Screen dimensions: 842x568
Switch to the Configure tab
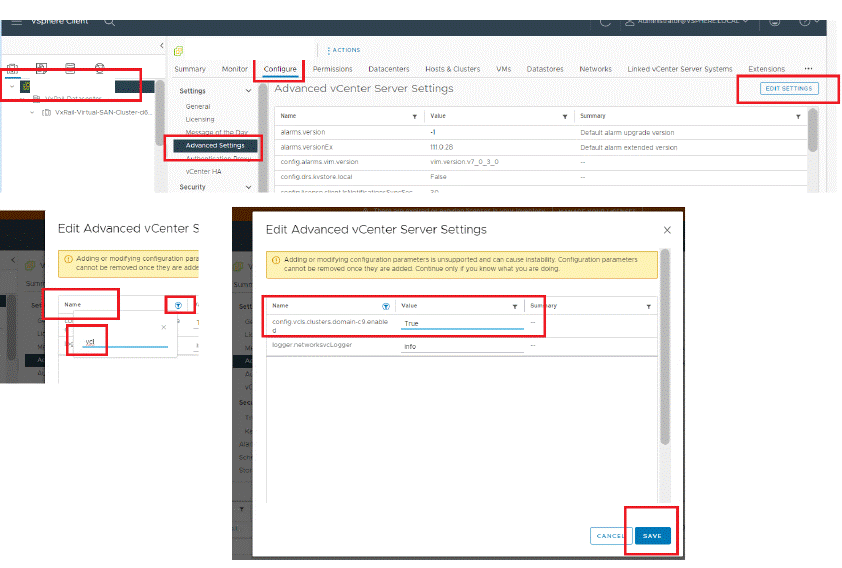[x=280, y=69]
